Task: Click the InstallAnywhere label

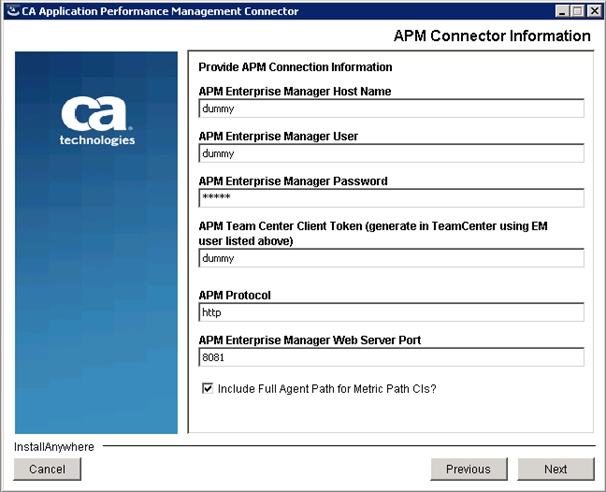Action: tap(54, 447)
